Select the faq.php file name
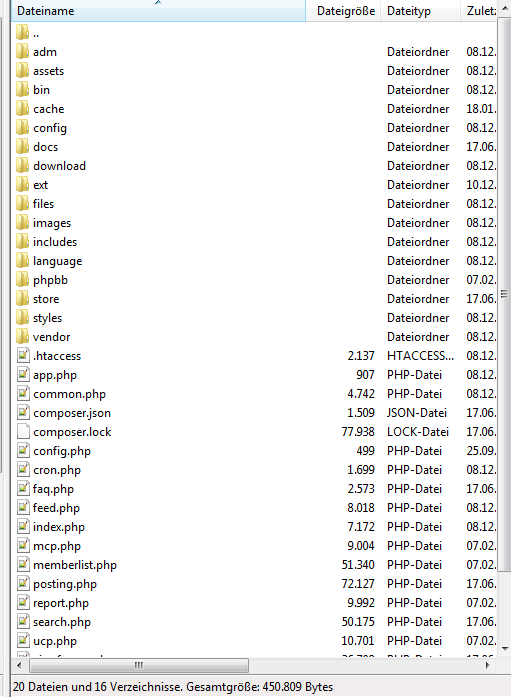 pyautogui.click(x=53, y=489)
